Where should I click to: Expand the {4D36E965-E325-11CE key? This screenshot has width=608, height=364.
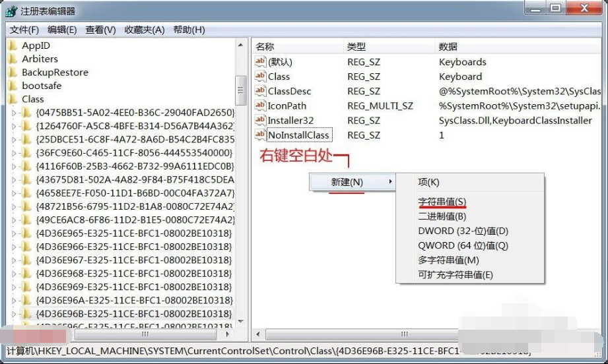tap(14, 233)
